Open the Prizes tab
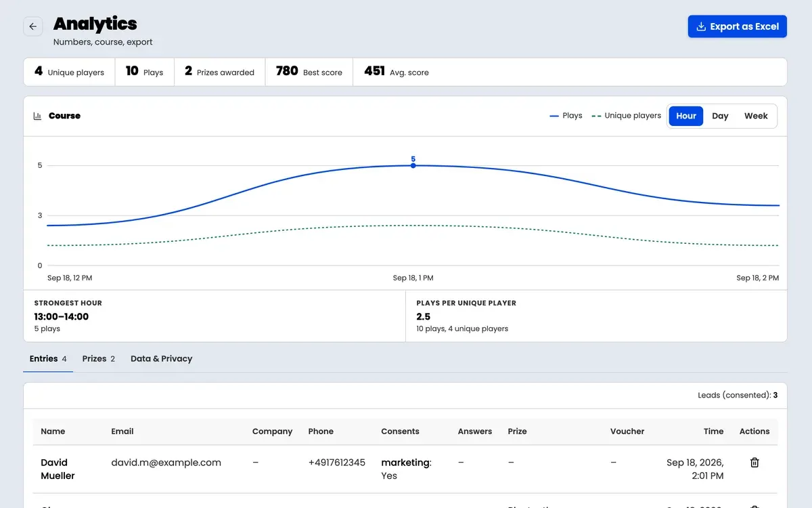The width and height of the screenshot is (812, 508). point(99,359)
